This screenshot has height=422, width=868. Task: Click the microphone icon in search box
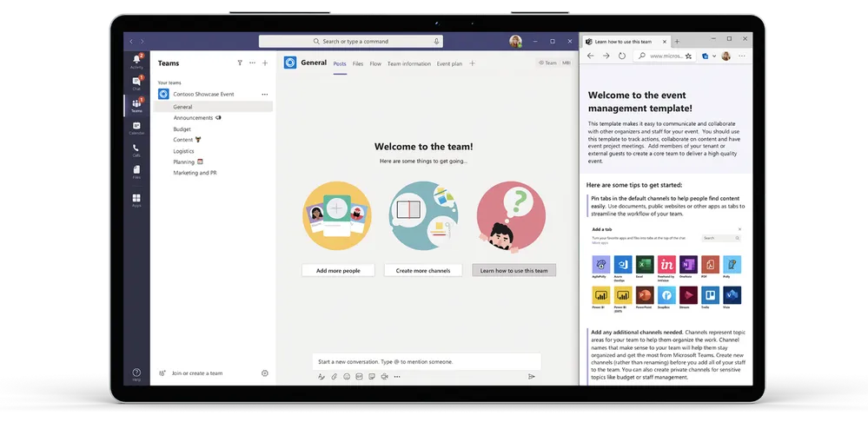pyautogui.click(x=436, y=42)
